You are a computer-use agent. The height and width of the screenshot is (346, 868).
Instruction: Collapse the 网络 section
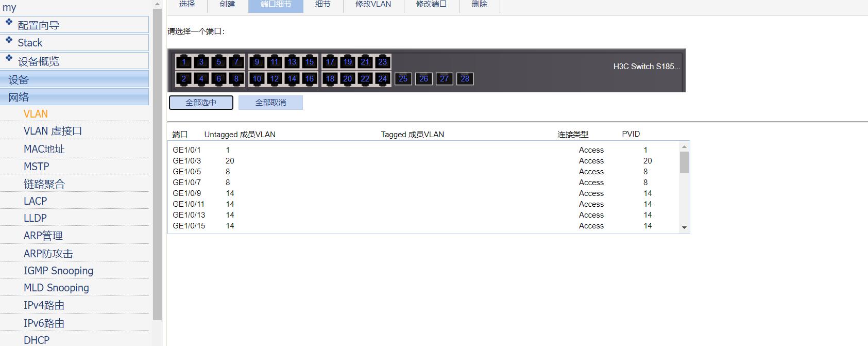75,97
